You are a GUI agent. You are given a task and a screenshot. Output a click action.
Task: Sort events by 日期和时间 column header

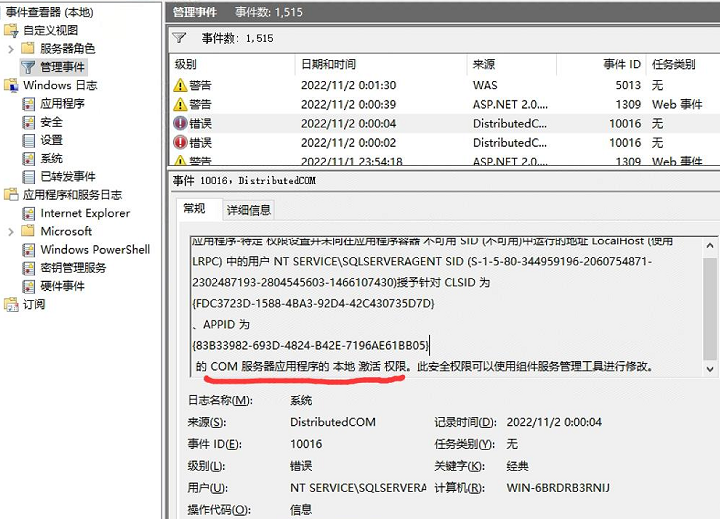pos(330,64)
